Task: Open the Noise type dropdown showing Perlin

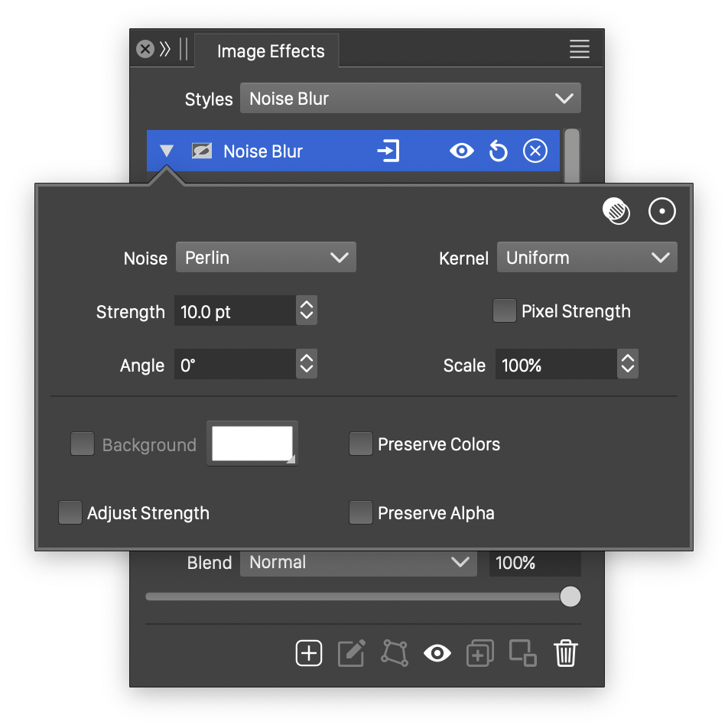Action: [265, 258]
